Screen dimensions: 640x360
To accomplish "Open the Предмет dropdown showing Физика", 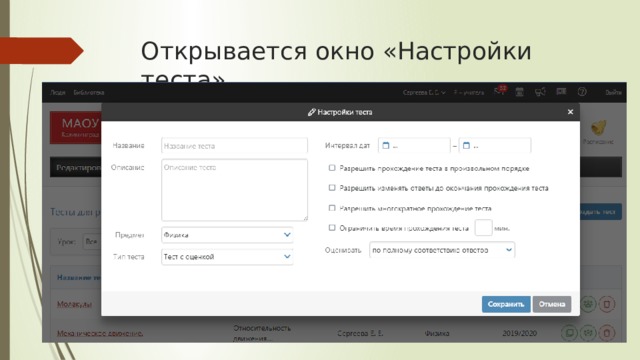I will pos(227,235).
